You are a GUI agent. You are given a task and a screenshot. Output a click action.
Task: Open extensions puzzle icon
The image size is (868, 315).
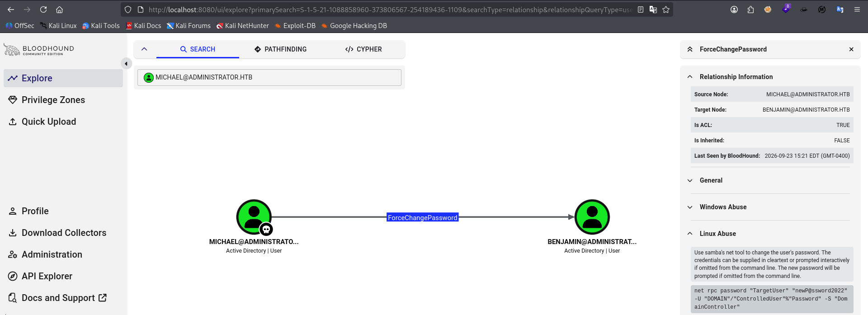tap(750, 9)
